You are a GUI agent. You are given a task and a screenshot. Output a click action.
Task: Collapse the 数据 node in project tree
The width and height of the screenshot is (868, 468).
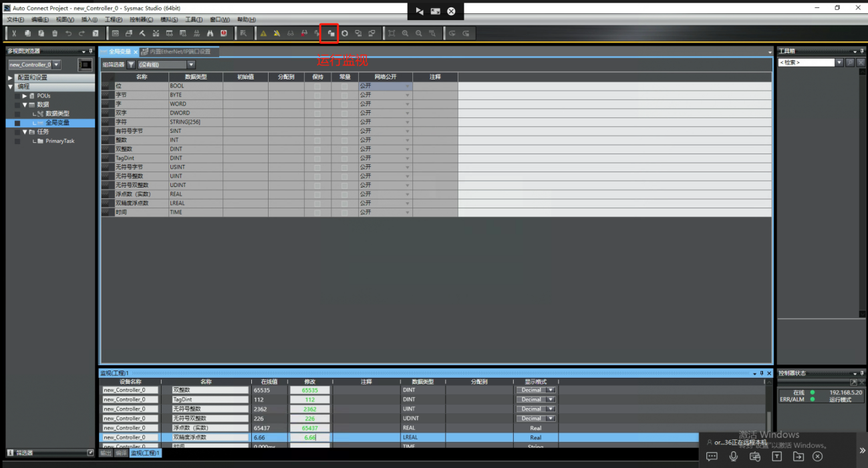[x=25, y=105]
